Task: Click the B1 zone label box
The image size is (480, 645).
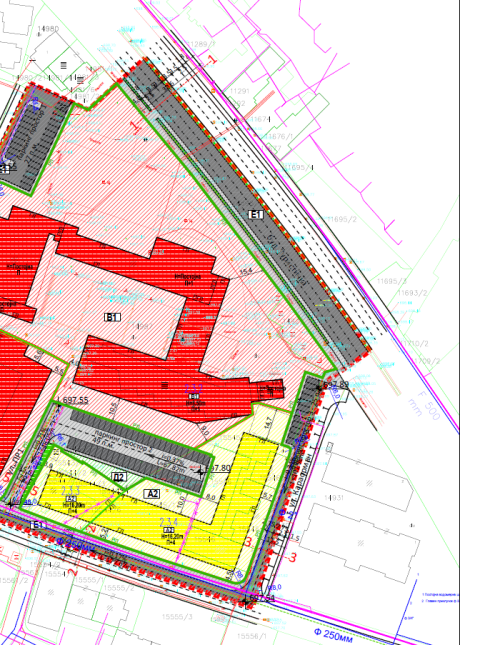Action: pos(113,317)
